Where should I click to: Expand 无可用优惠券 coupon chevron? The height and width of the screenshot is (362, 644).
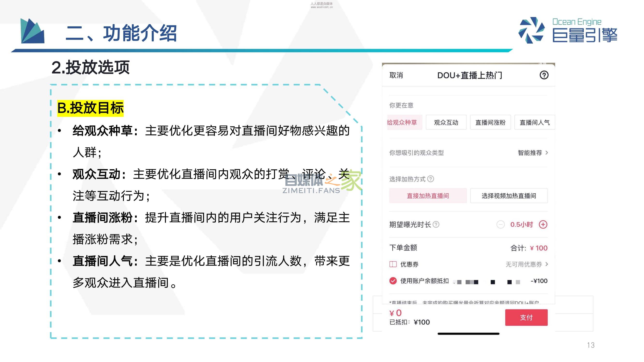547,264
